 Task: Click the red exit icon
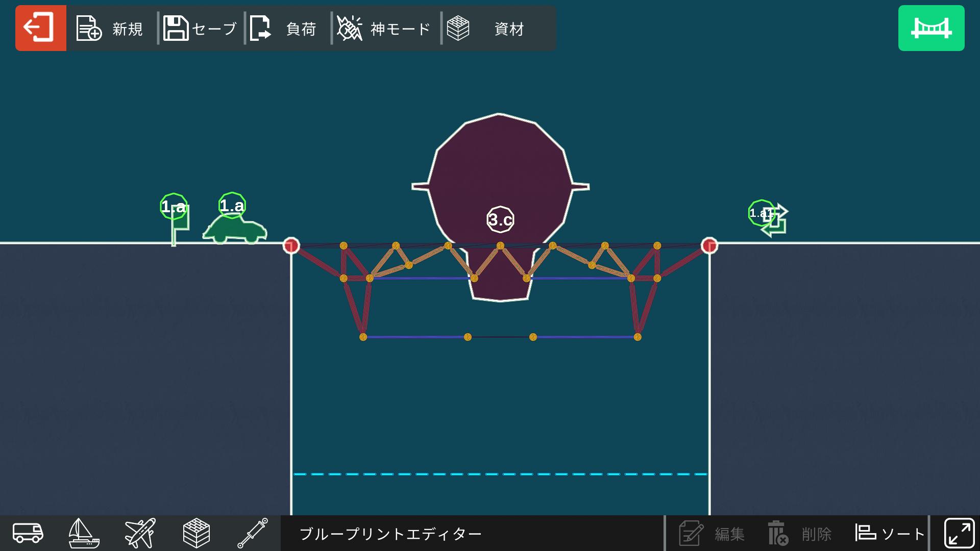(x=40, y=28)
